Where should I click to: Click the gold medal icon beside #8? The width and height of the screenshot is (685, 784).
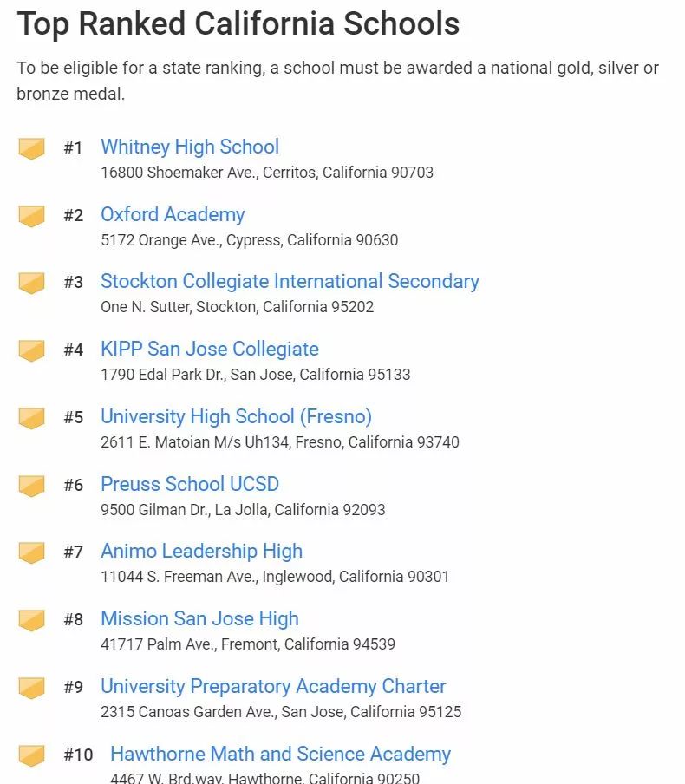coord(31,620)
